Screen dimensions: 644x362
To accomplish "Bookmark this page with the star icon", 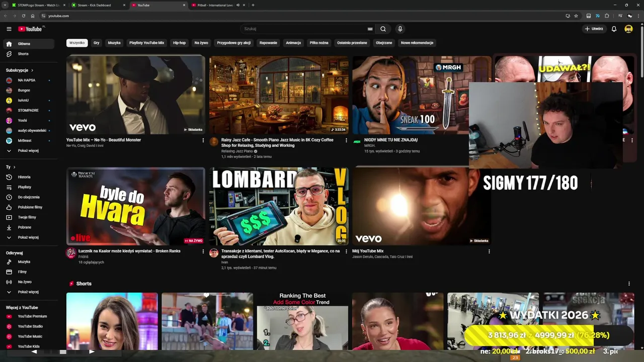I will click(x=576, y=16).
